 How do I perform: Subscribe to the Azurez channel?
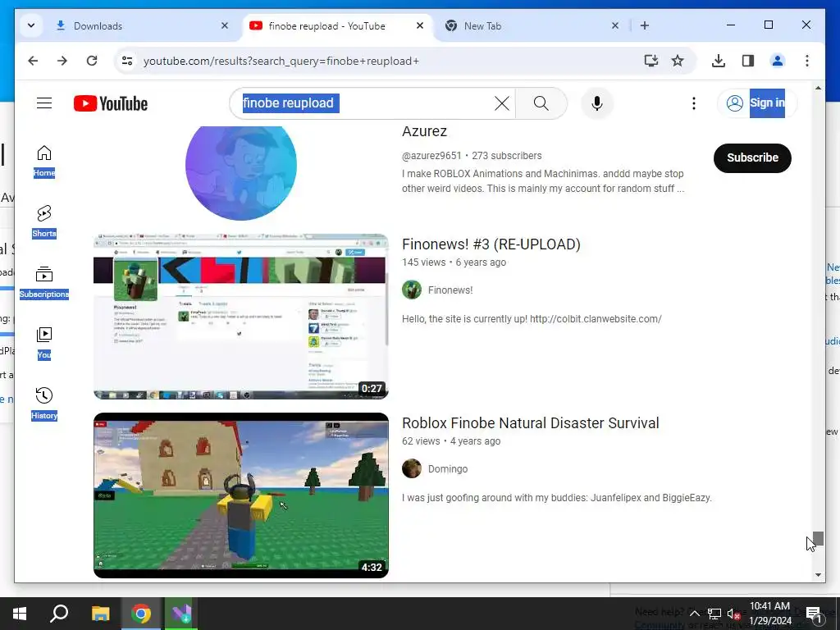point(752,157)
